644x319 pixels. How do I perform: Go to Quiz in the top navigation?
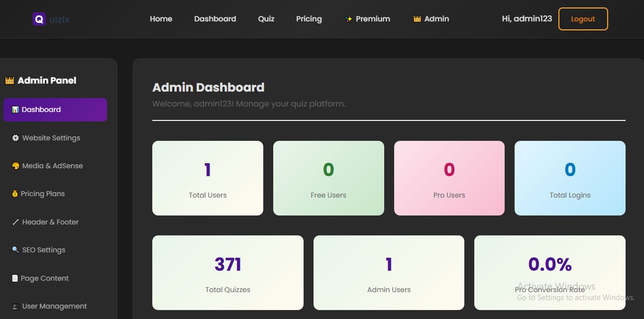click(x=266, y=19)
